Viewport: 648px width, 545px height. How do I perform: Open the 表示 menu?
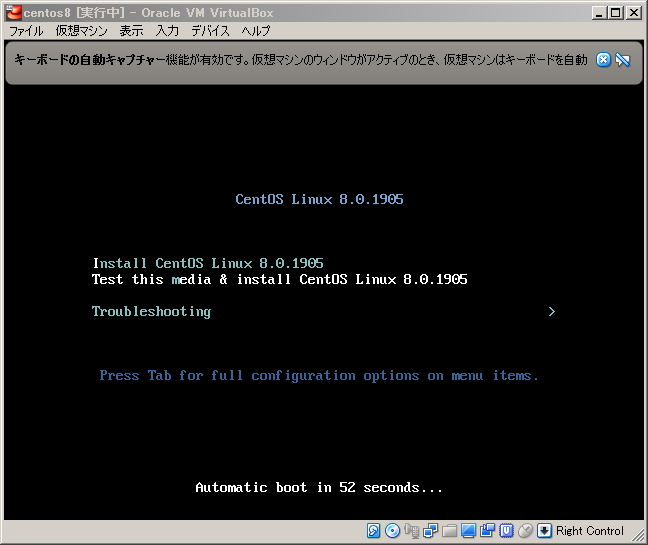tap(131, 31)
